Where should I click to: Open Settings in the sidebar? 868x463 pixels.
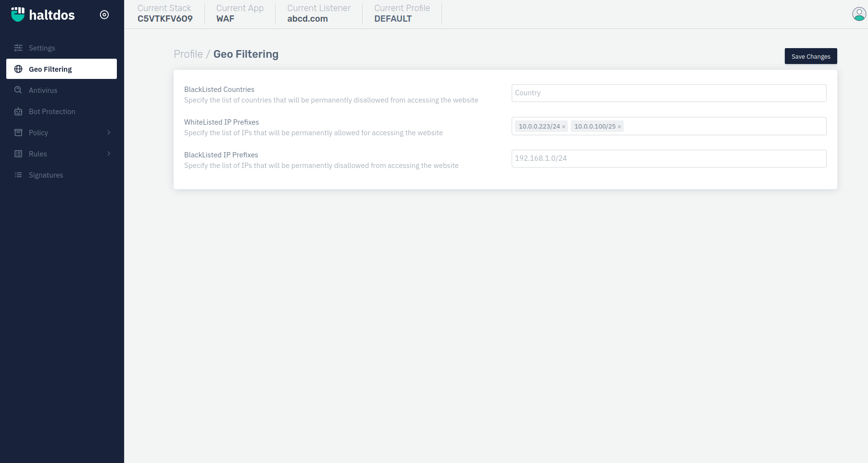pos(62,48)
